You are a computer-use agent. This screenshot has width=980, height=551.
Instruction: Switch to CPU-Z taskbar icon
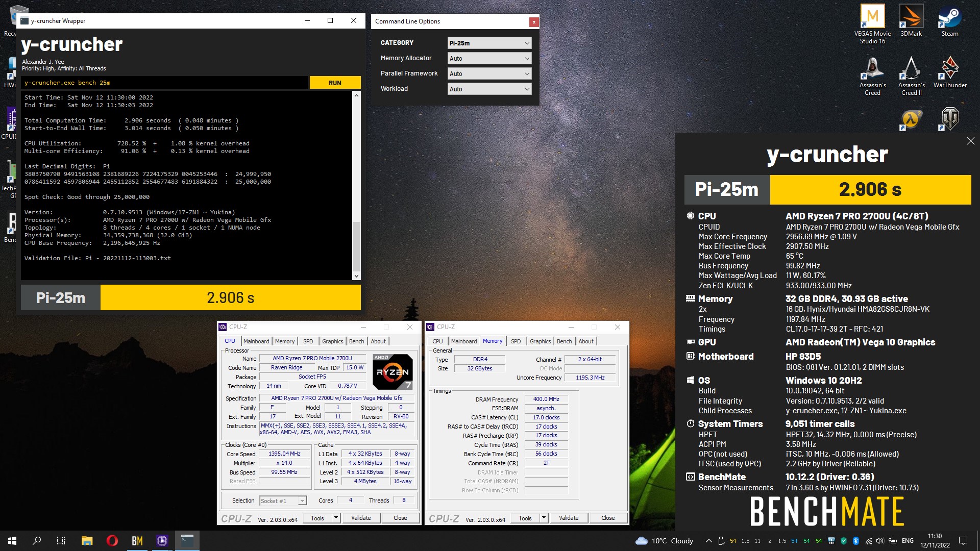(x=162, y=541)
